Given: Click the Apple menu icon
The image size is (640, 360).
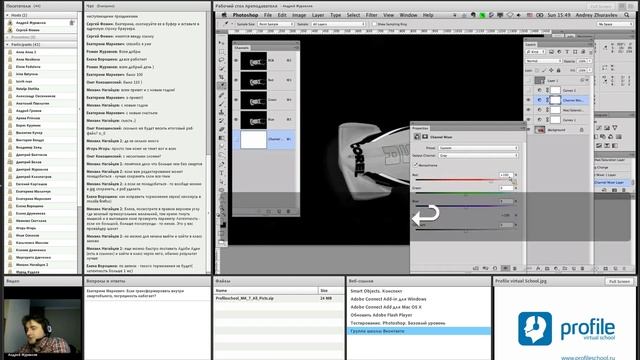Looking at the screenshot, I should 224,15.
